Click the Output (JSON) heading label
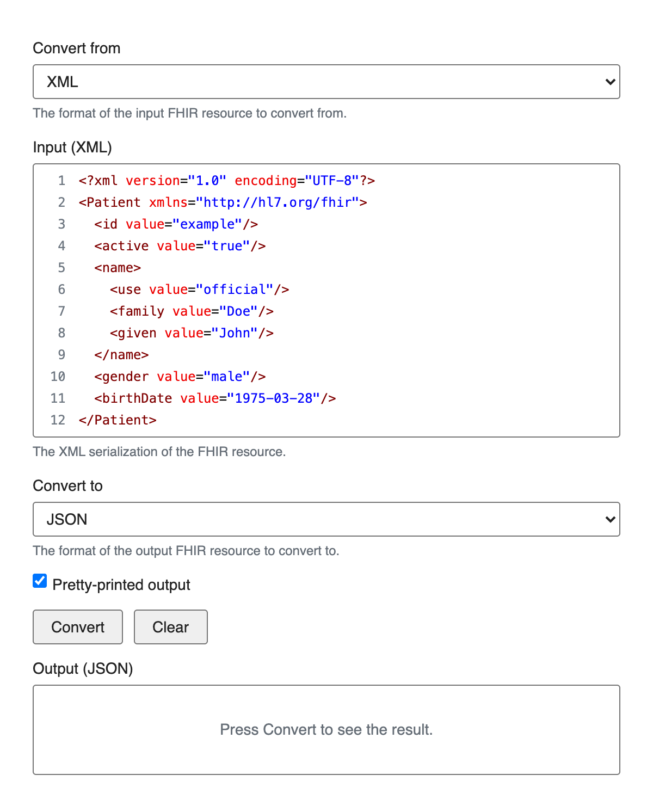653x812 pixels. pos(83,668)
